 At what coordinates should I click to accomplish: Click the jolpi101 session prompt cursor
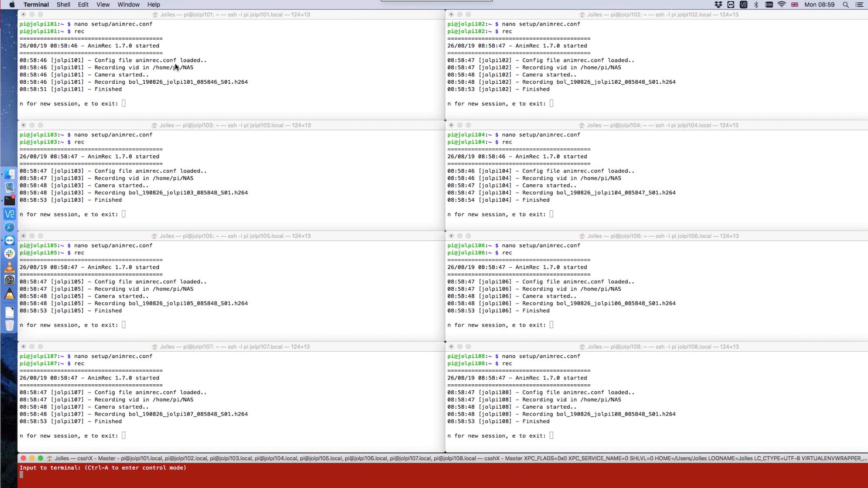(124, 103)
